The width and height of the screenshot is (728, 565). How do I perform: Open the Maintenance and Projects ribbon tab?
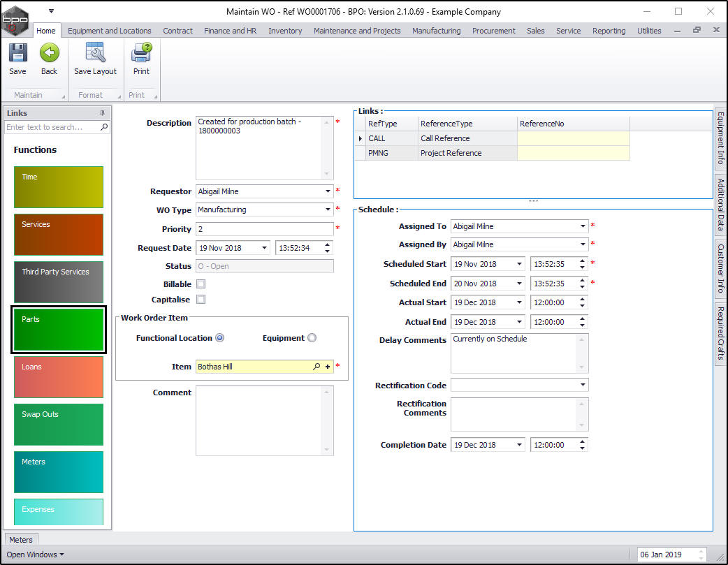pos(357,31)
